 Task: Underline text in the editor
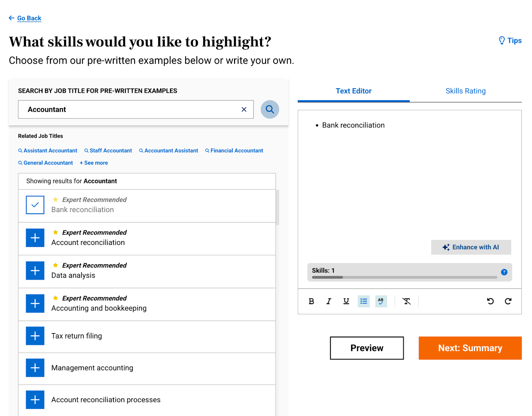[346, 301]
